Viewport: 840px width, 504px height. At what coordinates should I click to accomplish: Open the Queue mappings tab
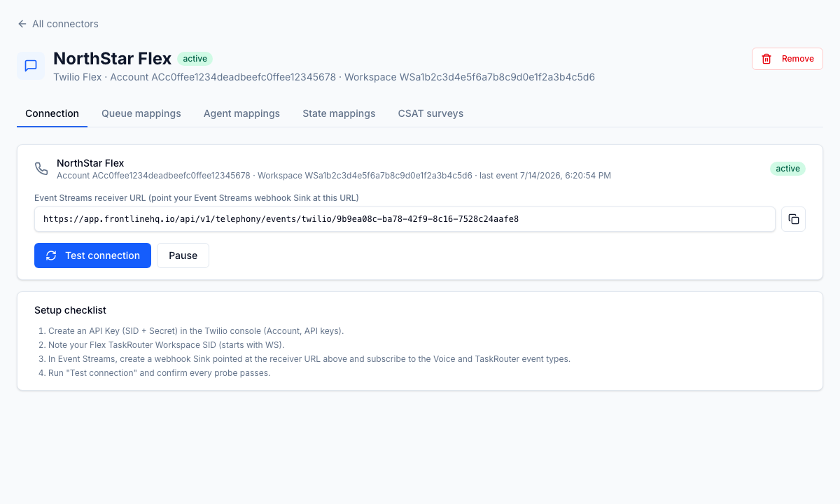pos(141,113)
